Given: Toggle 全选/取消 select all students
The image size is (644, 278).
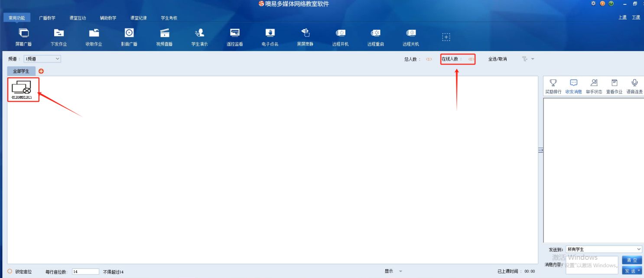Looking at the screenshot, I should (x=497, y=59).
